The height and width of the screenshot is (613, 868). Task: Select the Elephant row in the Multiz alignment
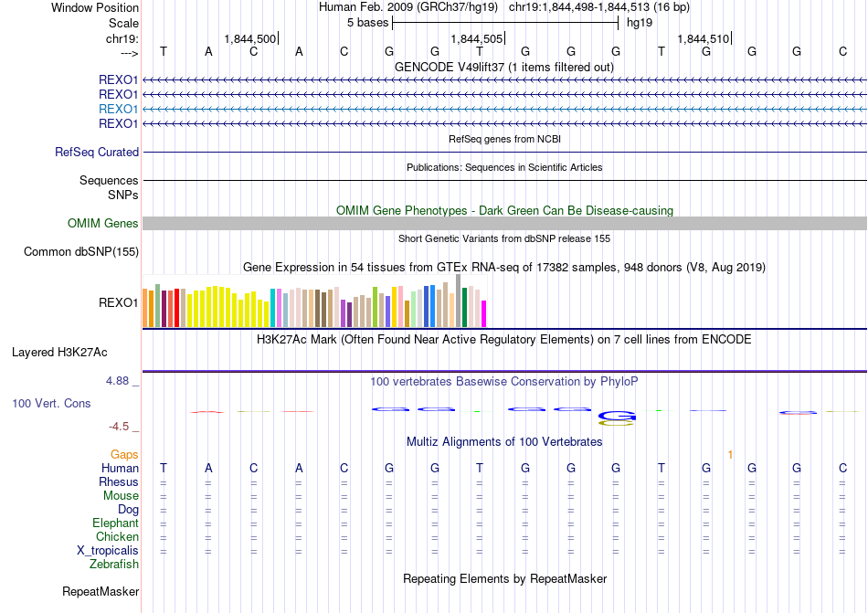coord(115,523)
